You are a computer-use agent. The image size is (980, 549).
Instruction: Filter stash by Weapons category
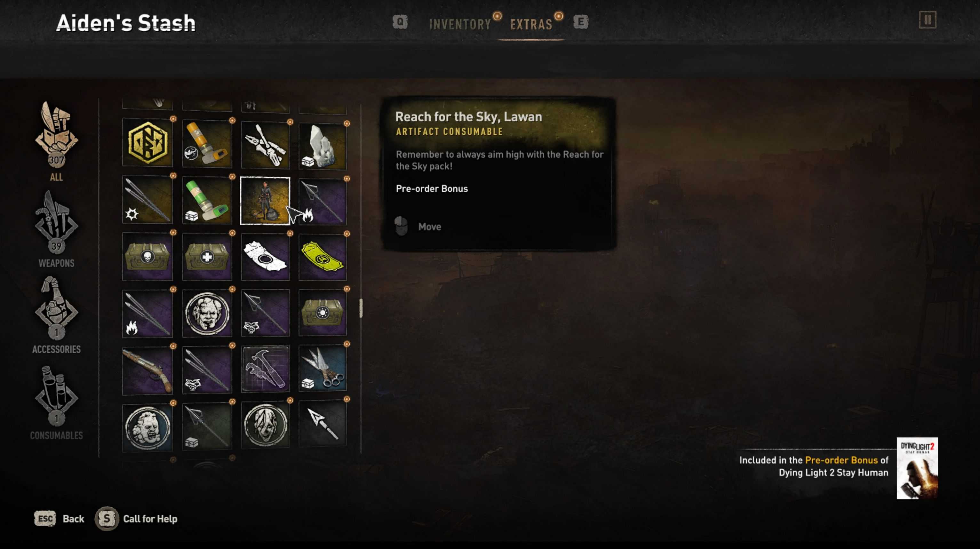[57, 228]
